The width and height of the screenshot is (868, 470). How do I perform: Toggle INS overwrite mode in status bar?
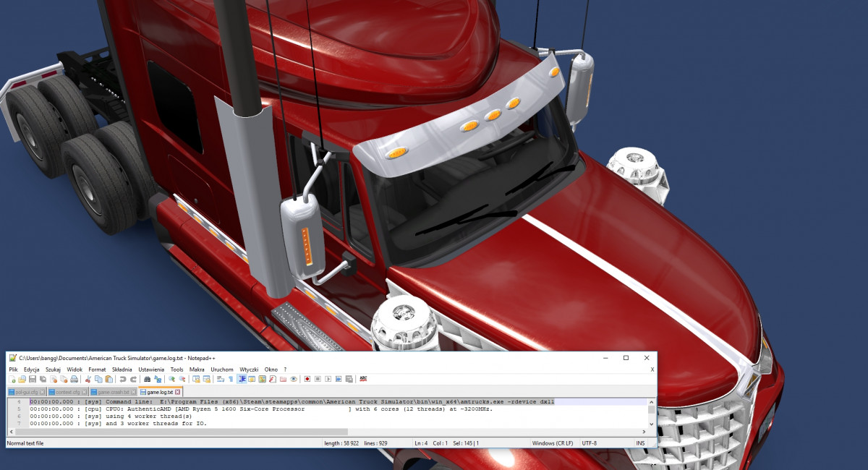click(640, 443)
